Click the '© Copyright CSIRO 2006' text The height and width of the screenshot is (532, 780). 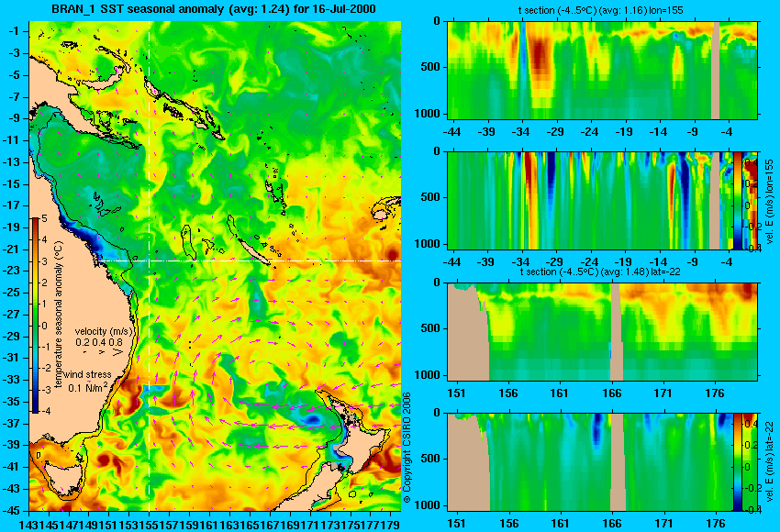pyautogui.click(x=407, y=447)
